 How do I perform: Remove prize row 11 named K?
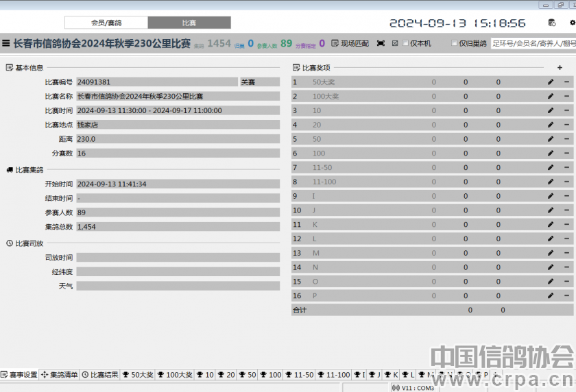(567, 224)
